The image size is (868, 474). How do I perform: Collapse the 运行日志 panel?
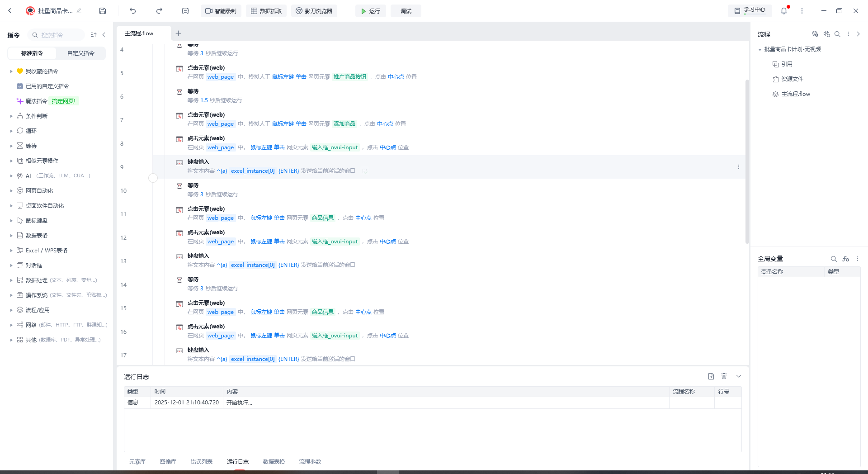(x=739, y=376)
